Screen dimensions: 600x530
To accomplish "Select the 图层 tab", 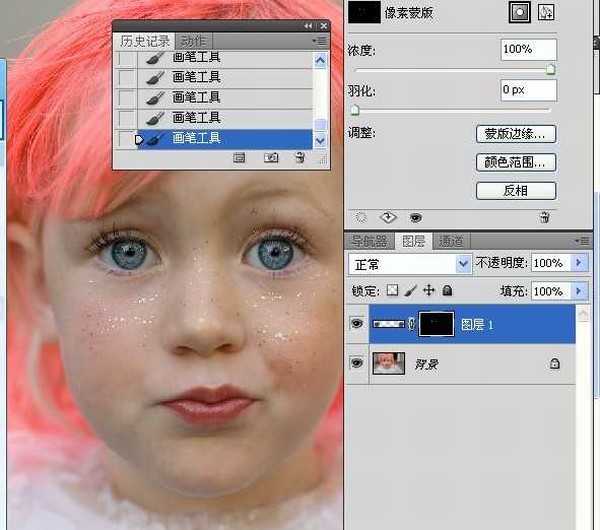I will coord(414,241).
